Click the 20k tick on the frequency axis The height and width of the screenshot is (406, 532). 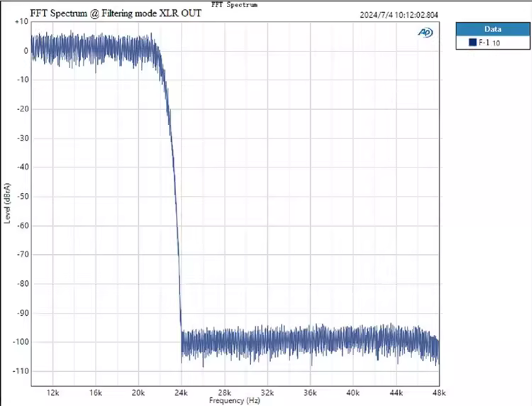coord(139,392)
